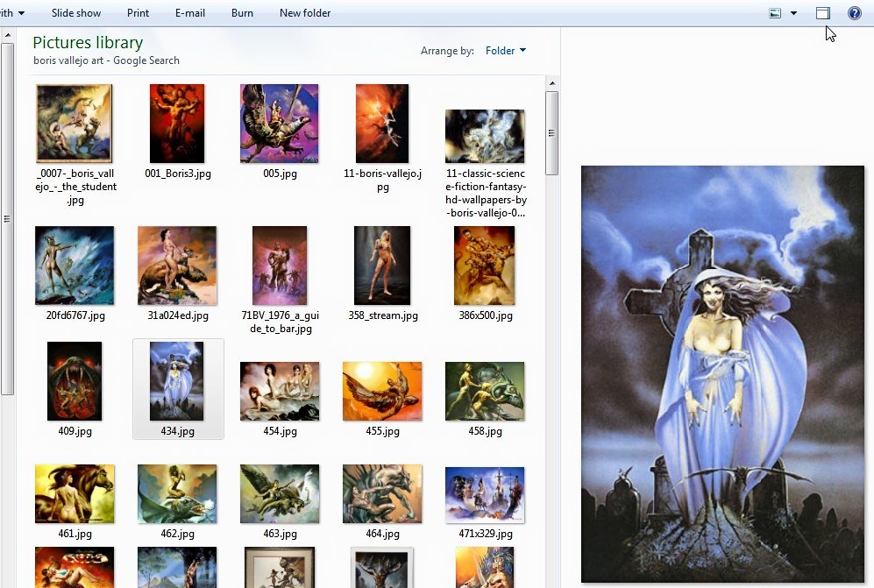
Task: Open the view options dropdown arrow
Action: [793, 13]
